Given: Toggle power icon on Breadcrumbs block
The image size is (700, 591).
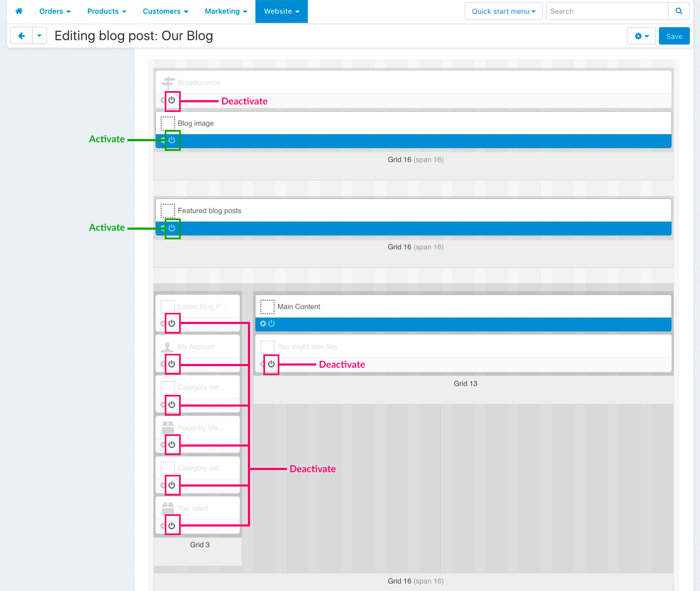Looking at the screenshot, I should (172, 100).
